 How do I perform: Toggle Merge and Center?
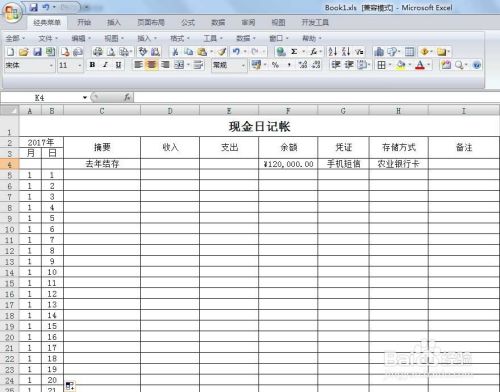[179, 65]
